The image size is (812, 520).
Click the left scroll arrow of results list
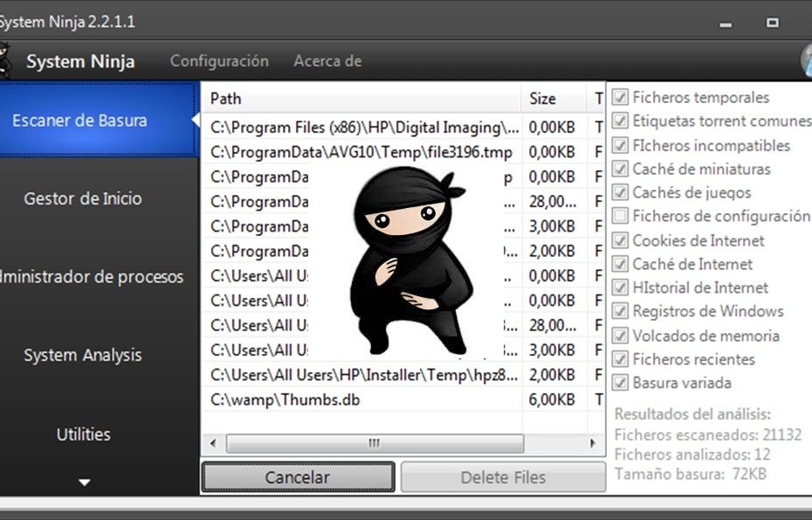click(x=213, y=443)
